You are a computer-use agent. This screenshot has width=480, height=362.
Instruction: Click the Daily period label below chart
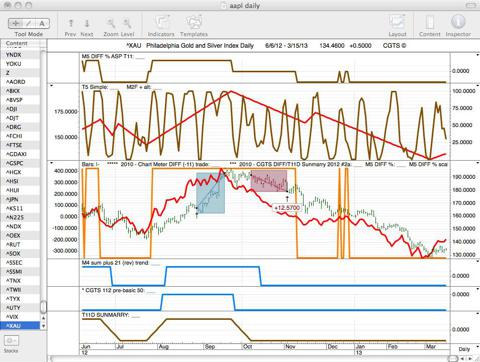(464, 349)
